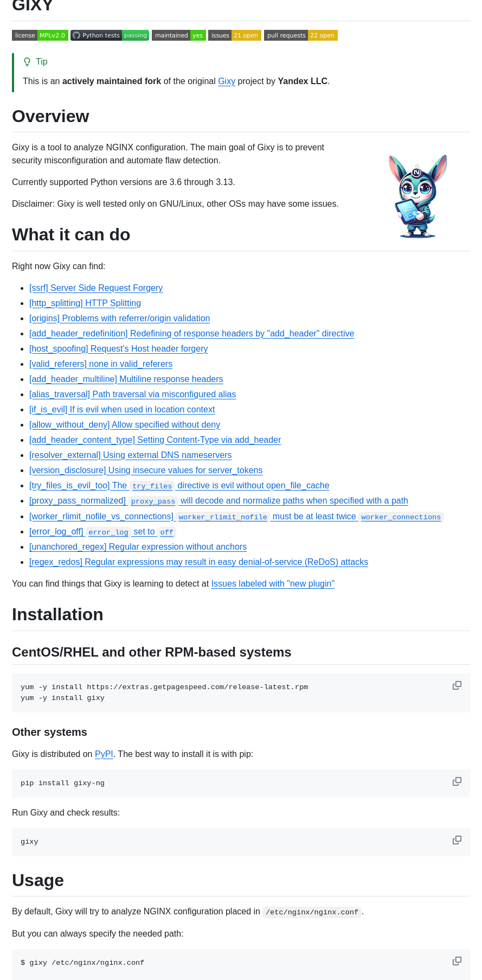Click the license MPLv2.0 badge
Image resolution: width=482 pixels, height=980 pixels.
coord(40,35)
